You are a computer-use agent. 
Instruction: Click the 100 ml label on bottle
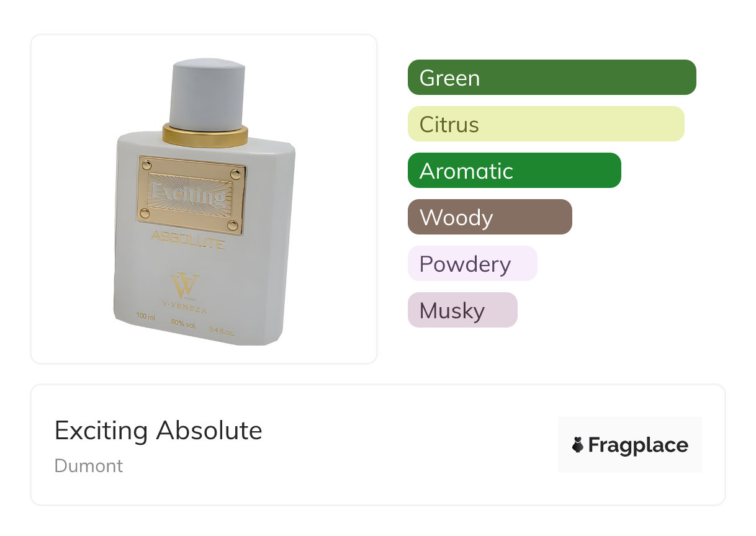(x=145, y=317)
